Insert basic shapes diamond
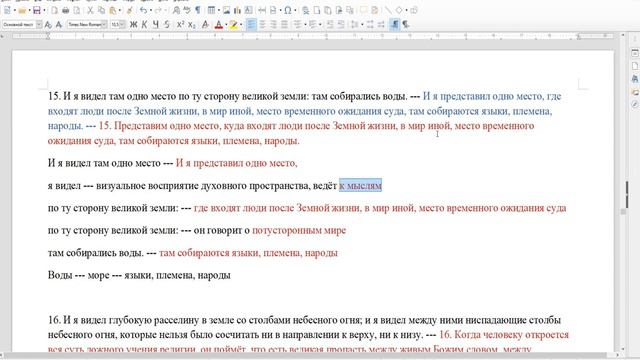Viewport: 640px width, 360px height. [399, 10]
